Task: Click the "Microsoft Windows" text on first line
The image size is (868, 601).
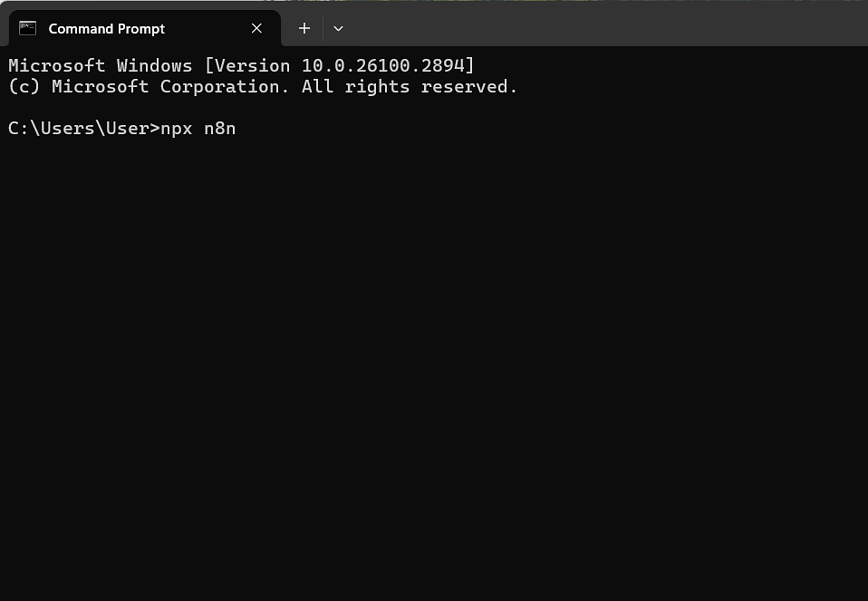Action: (x=101, y=65)
